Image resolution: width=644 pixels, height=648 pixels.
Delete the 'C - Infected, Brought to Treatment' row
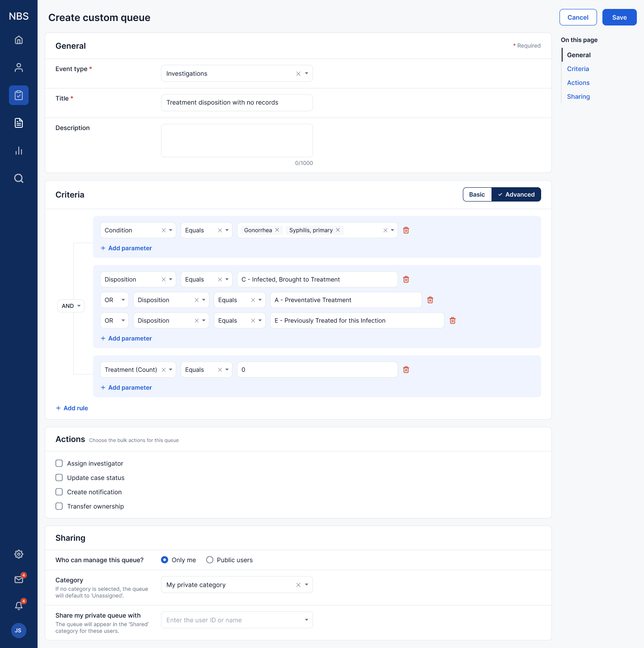(x=406, y=279)
